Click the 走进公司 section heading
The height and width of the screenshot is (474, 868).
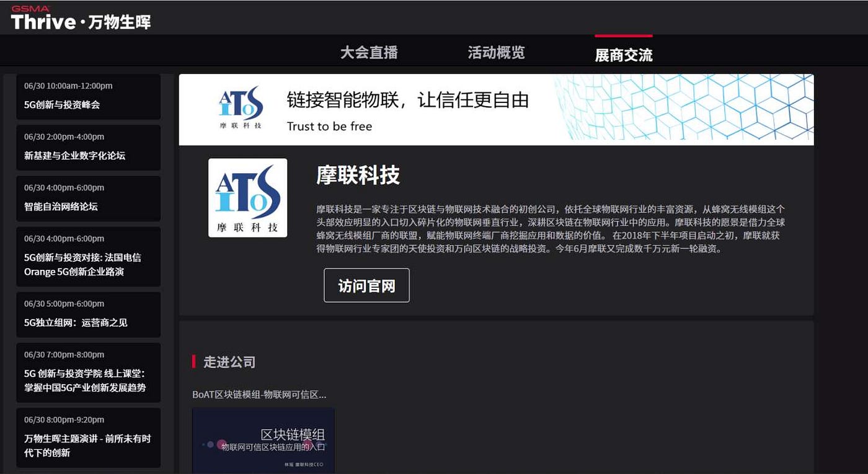pyautogui.click(x=229, y=362)
